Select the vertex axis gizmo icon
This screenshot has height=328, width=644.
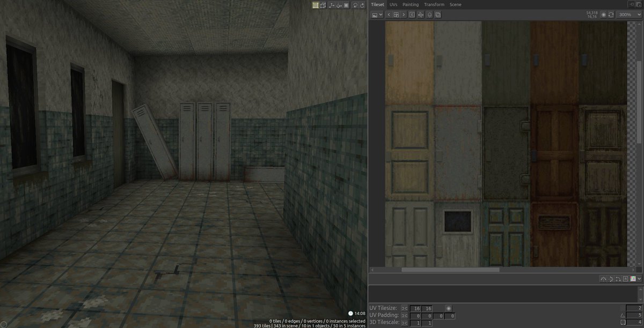click(332, 5)
